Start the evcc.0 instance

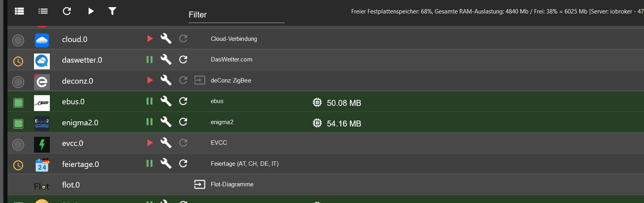click(150, 143)
